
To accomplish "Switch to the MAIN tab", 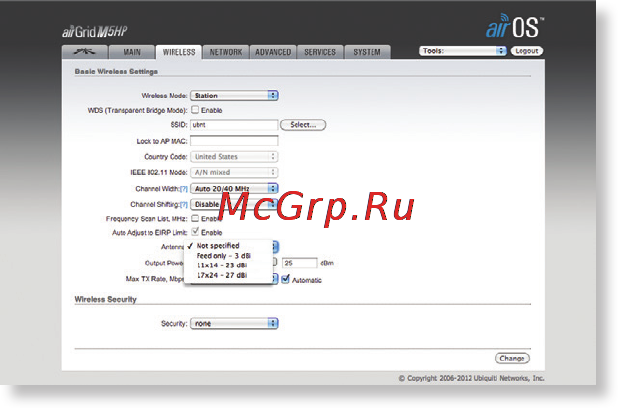I will (132, 52).
